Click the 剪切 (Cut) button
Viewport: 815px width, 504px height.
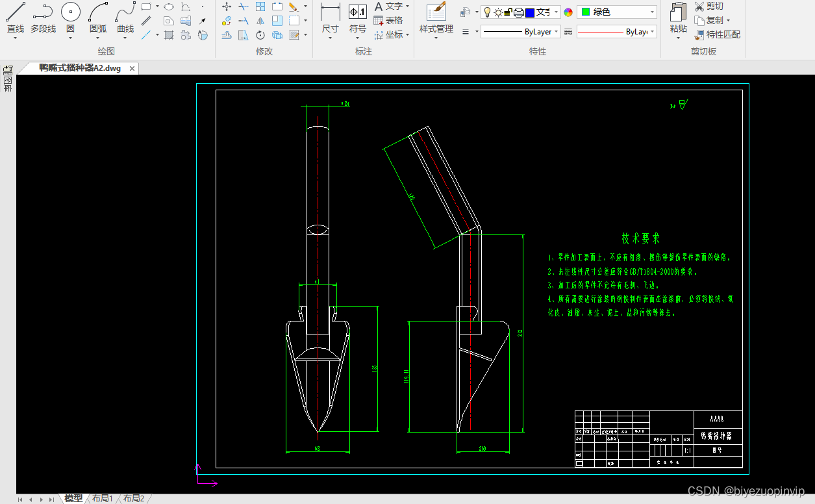[x=709, y=6]
